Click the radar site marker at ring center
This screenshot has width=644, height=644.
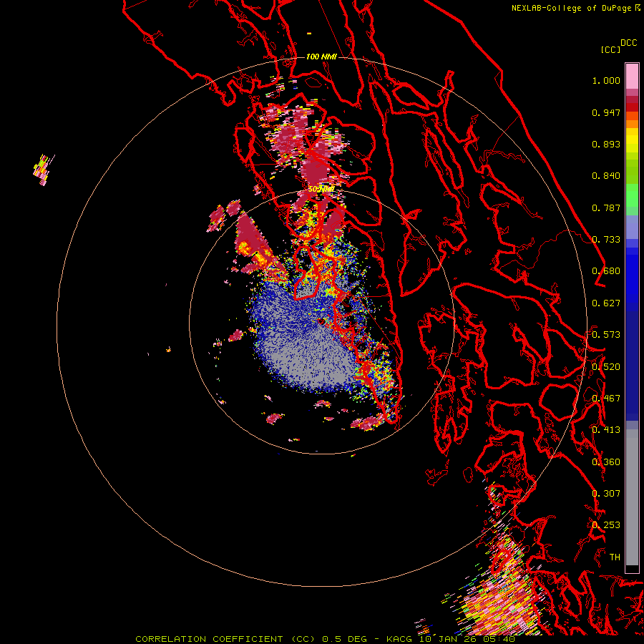click(x=321, y=321)
